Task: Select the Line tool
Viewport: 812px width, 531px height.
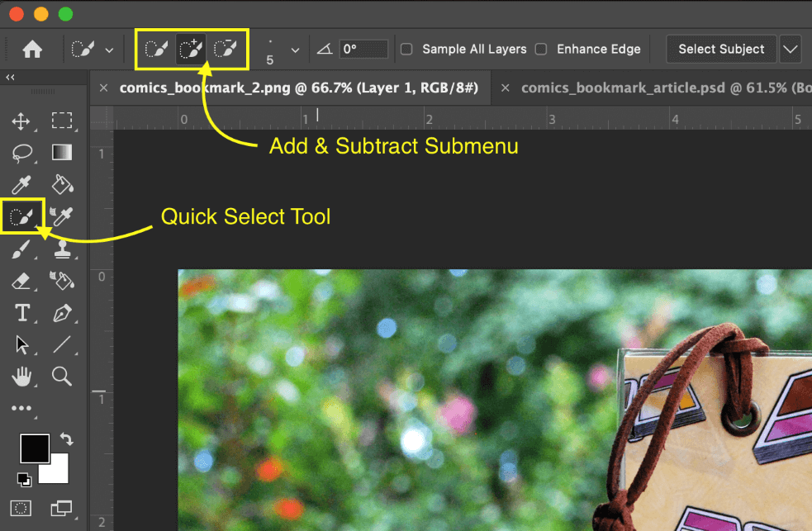Action: point(62,344)
